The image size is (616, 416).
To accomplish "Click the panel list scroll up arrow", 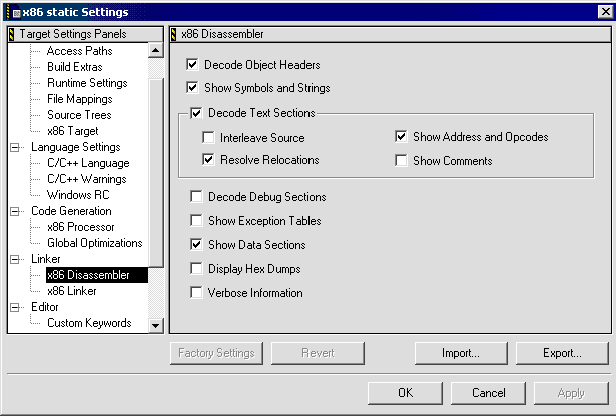I will 156,50.
